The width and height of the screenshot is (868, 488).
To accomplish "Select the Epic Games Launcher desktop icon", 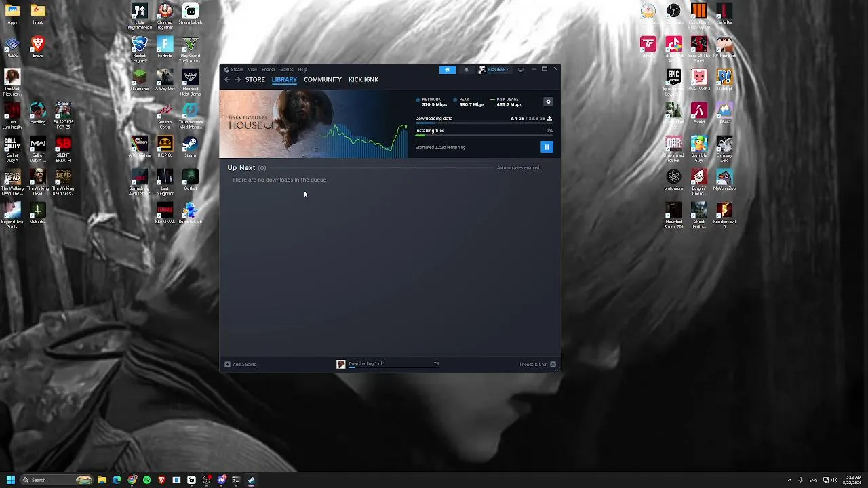I will (x=673, y=82).
